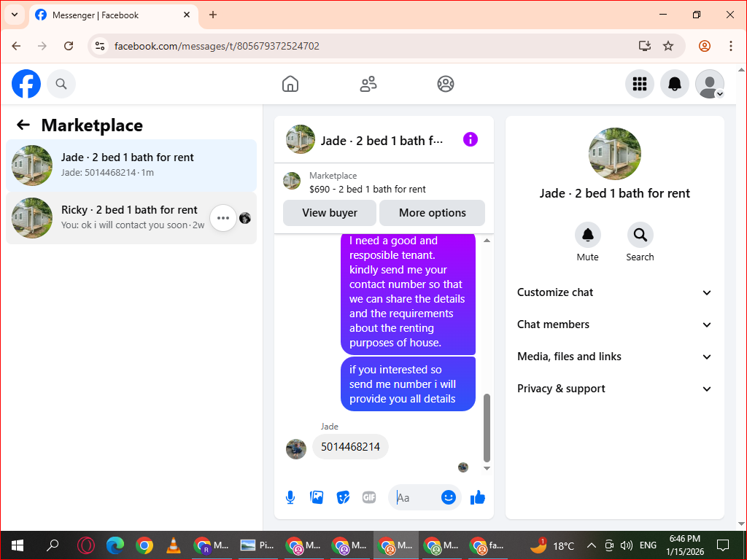Record a voice clip with microphone
Image resolution: width=747 pixels, height=560 pixels.
290,497
